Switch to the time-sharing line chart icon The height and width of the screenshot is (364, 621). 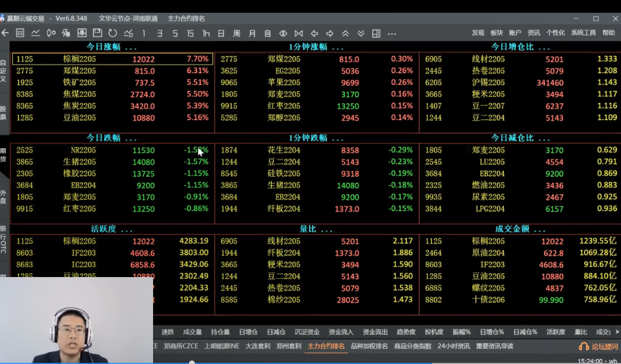coord(35,33)
